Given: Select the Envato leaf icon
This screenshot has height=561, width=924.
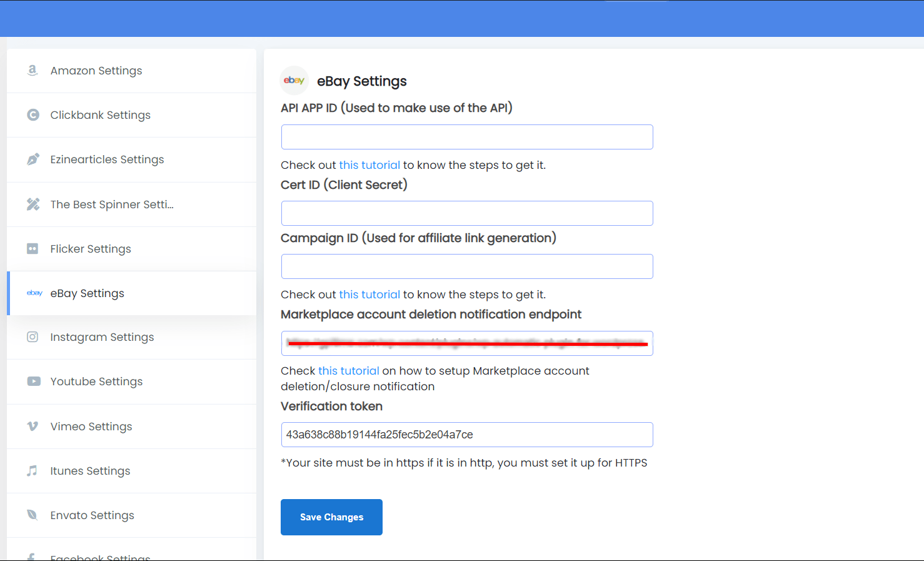Looking at the screenshot, I should pyautogui.click(x=33, y=515).
